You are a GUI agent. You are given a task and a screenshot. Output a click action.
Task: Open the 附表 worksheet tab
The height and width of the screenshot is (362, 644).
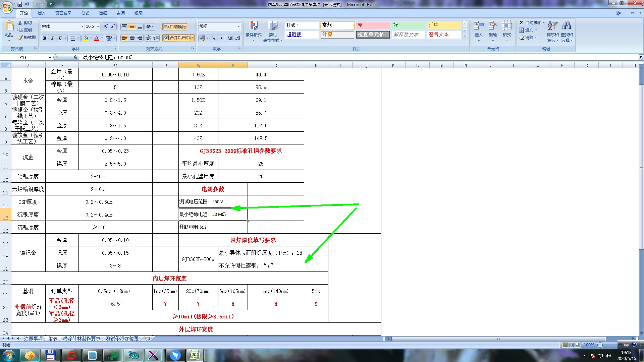pos(53,339)
